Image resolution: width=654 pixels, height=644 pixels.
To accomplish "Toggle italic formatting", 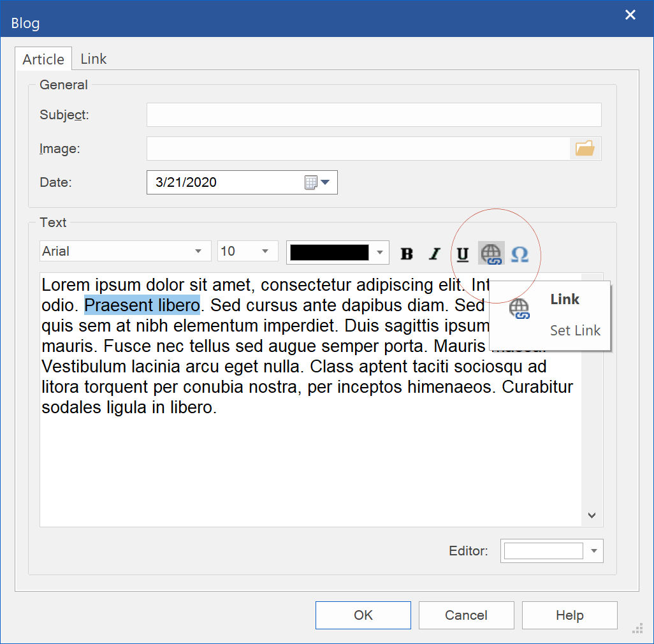I will (x=435, y=253).
